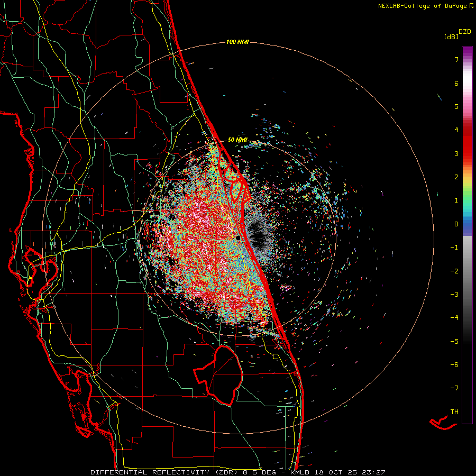
Task: Click the DZD product label
Action: tap(465, 32)
